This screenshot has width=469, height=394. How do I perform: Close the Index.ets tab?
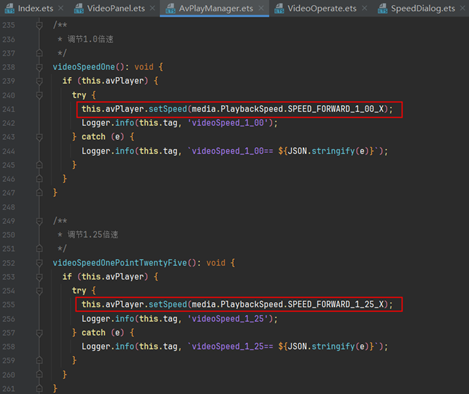[61, 8]
